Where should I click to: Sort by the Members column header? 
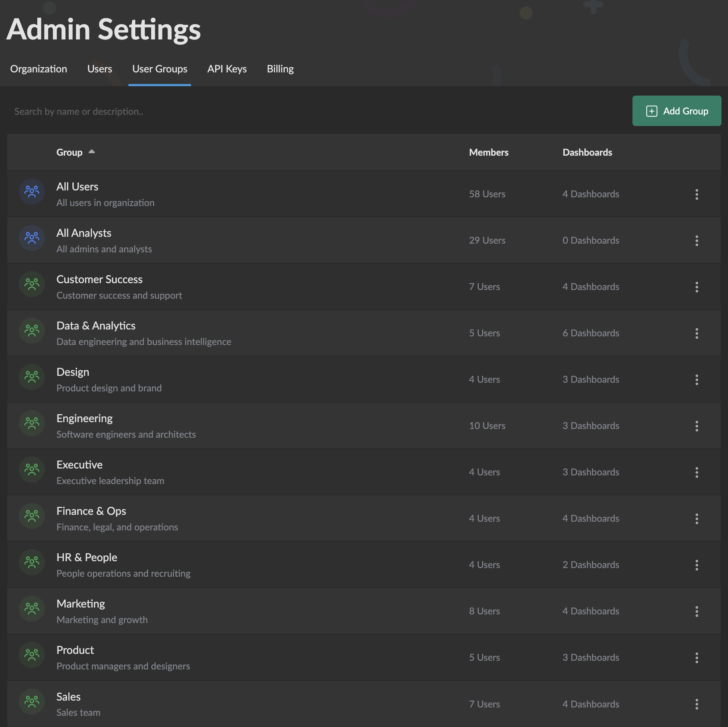488,152
